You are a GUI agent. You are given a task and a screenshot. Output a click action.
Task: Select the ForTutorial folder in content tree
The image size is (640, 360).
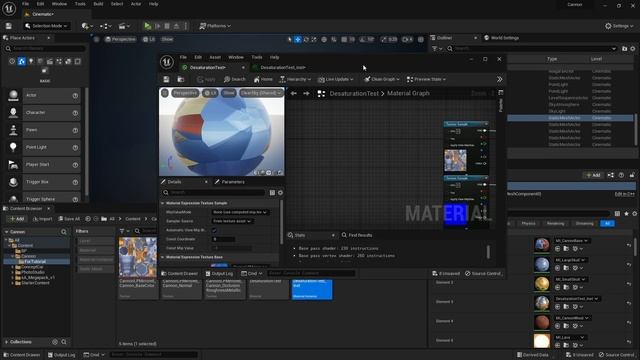[35, 261]
